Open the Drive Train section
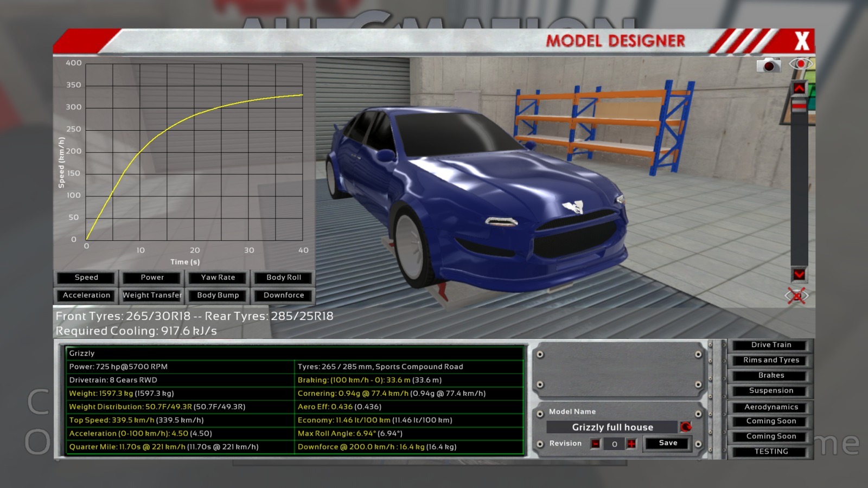 (x=771, y=345)
